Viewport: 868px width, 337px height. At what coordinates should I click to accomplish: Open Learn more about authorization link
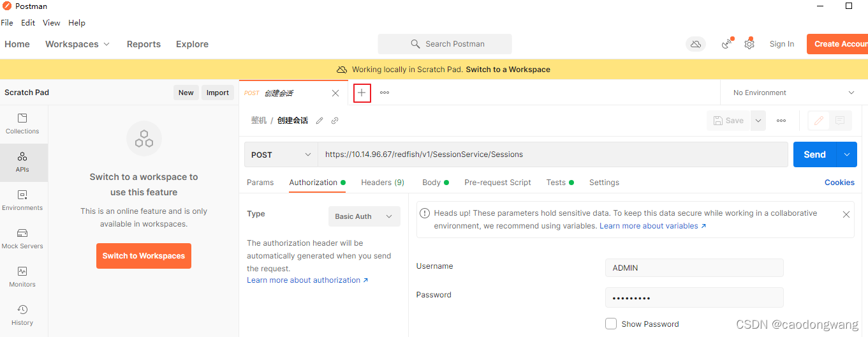(x=307, y=280)
